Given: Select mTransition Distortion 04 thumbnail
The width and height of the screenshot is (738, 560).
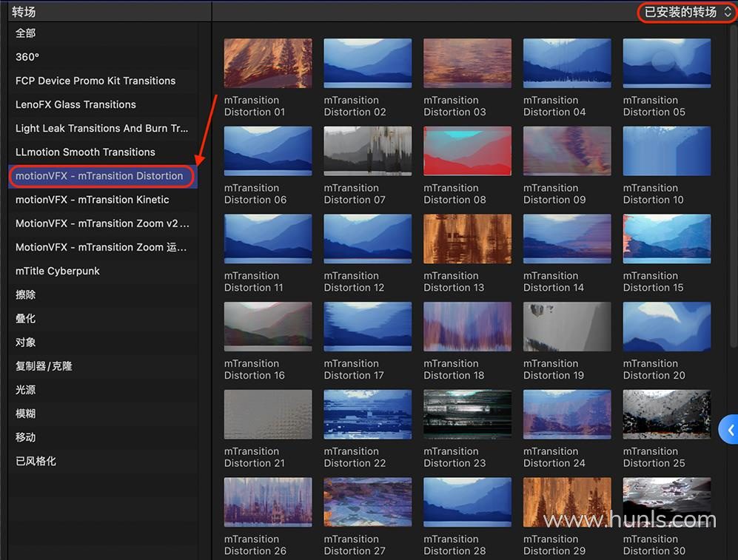Looking at the screenshot, I should pyautogui.click(x=567, y=63).
